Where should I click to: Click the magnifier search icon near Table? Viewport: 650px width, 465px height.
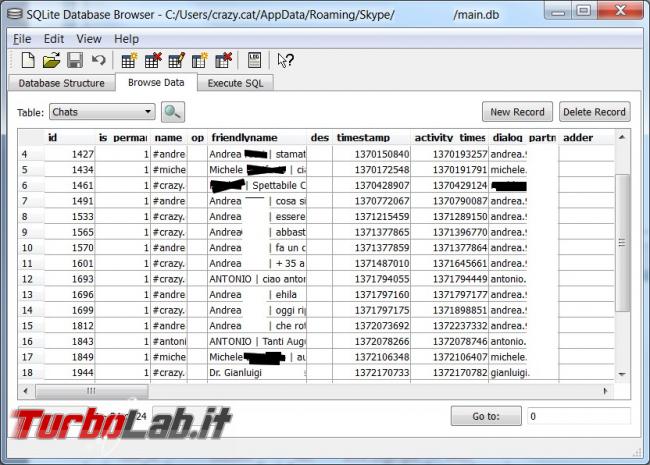point(173,112)
